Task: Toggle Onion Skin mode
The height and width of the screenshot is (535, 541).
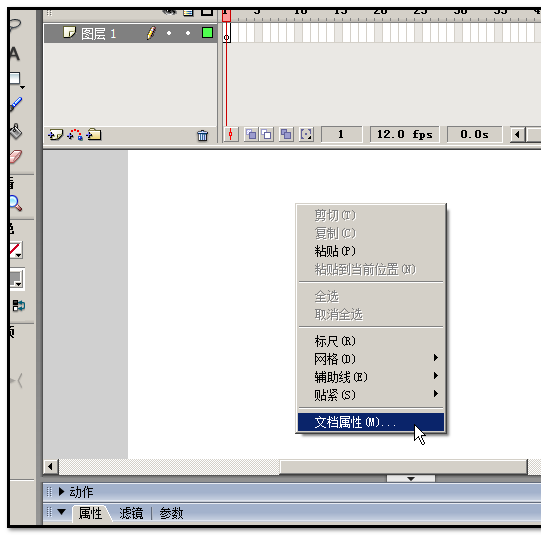Action: [x=252, y=135]
